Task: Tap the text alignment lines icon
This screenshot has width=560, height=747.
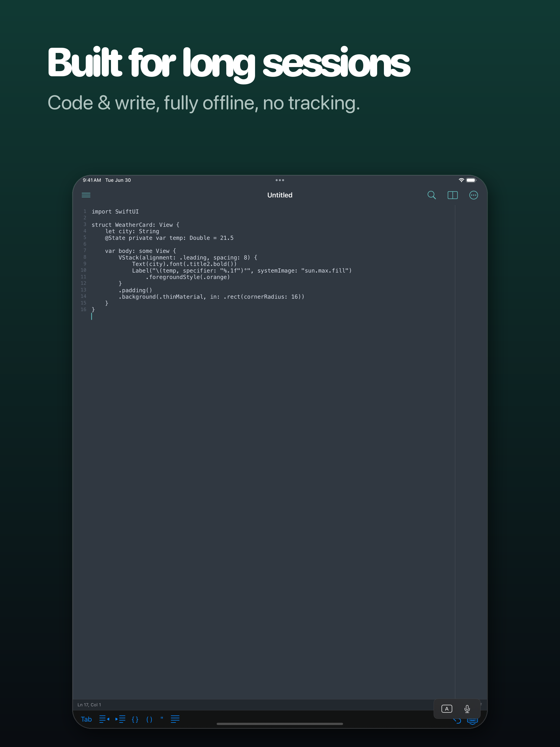Action: point(175,719)
